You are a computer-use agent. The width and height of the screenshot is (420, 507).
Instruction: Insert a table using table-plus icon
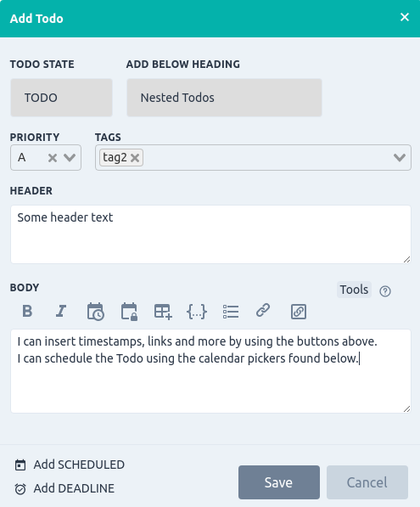click(163, 312)
